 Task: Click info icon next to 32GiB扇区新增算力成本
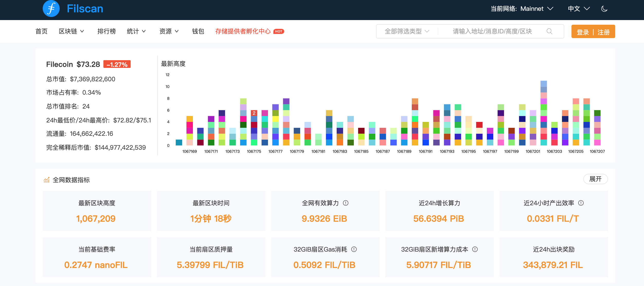pyautogui.click(x=475, y=249)
